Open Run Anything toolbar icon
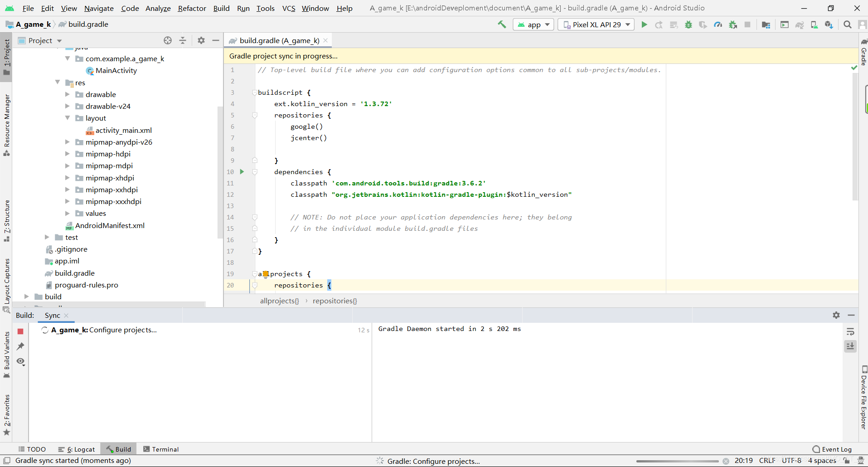The image size is (868, 467). 785,24
